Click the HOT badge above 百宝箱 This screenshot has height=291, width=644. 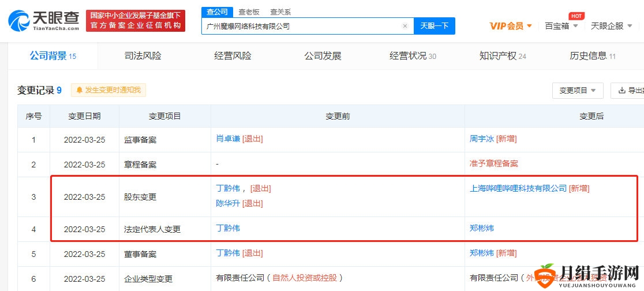tap(576, 16)
